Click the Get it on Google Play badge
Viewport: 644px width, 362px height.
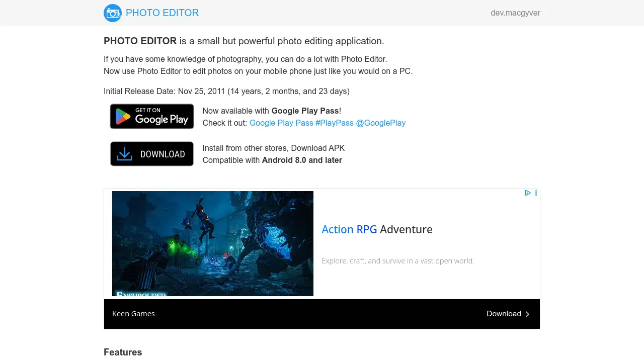[x=152, y=116]
